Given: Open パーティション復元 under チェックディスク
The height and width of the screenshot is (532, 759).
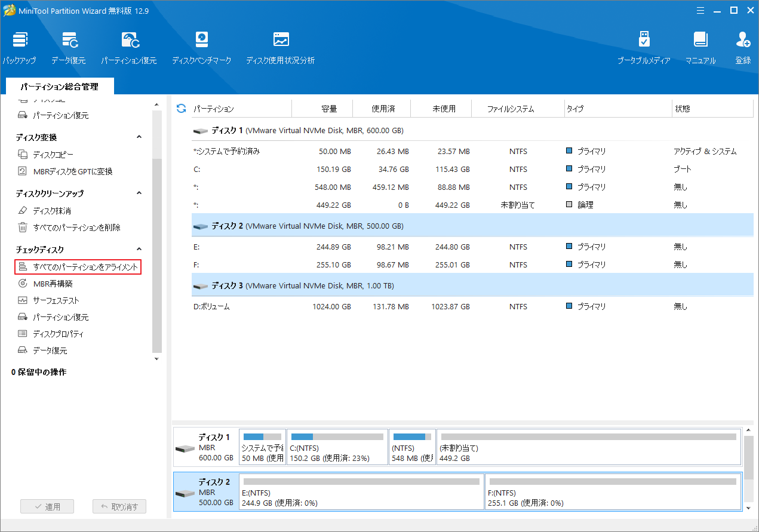Looking at the screenshot, I should tap(53, 317).
